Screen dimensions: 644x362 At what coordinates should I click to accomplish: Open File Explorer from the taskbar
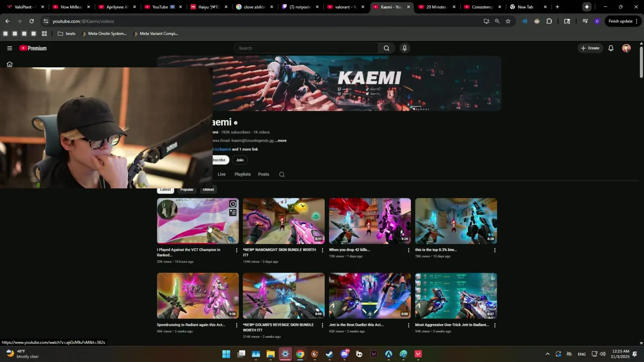tap(270, 354)
